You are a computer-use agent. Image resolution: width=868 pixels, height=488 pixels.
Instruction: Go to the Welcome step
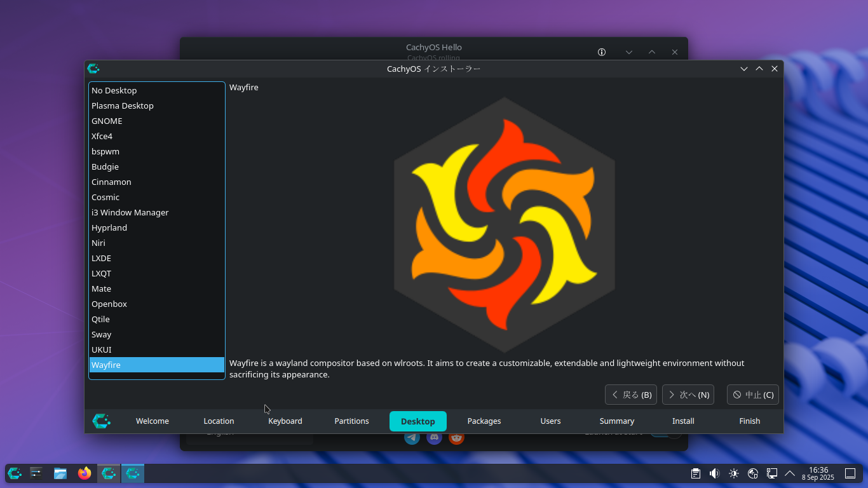pyautogui.click(x=153, y=421)
